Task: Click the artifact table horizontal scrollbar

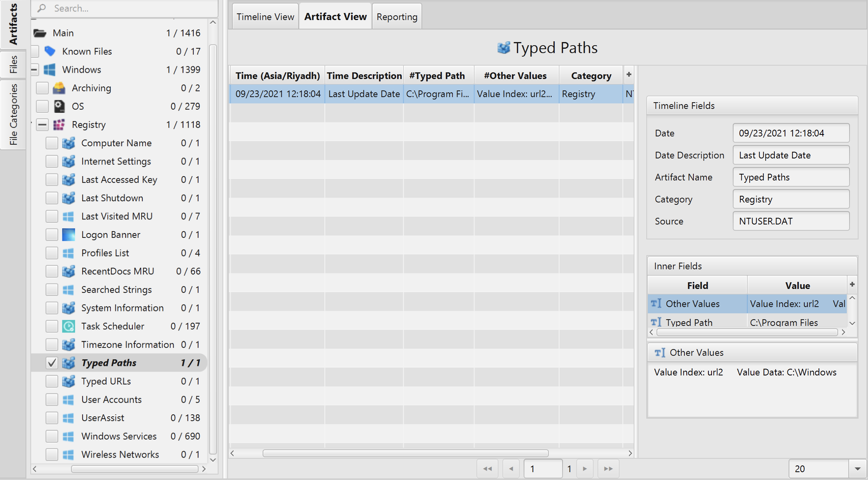Action: (x=405, y=453)
